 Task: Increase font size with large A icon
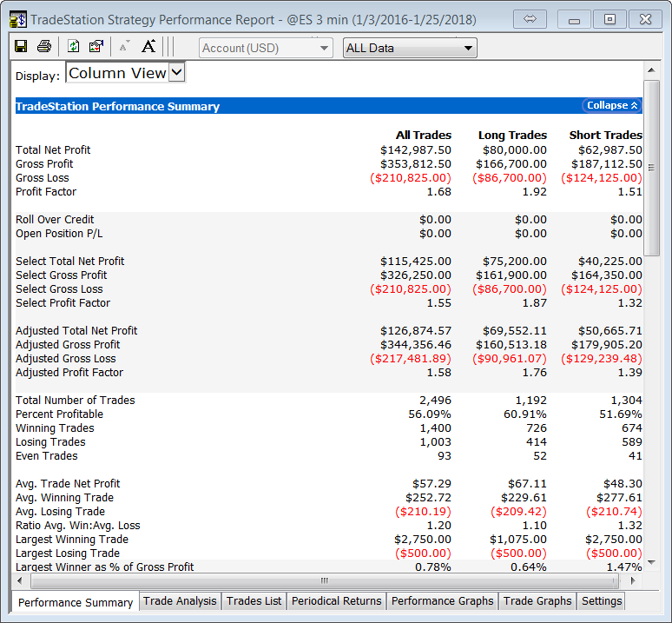point(148,47)
